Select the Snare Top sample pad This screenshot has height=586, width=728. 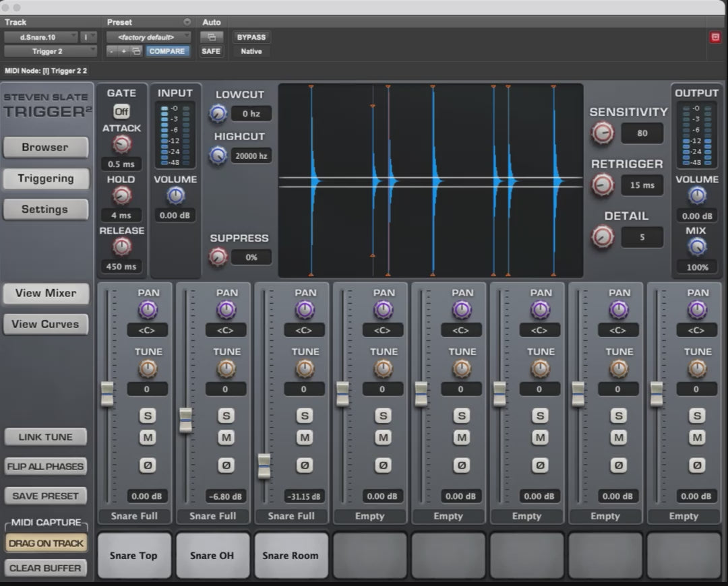(134, 556)
